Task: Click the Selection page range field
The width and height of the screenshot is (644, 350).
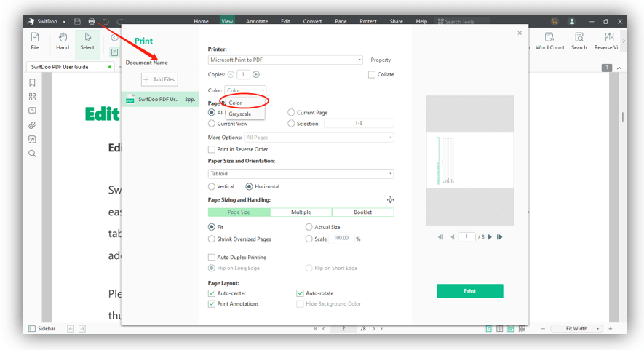Action: tap(359, 123)
